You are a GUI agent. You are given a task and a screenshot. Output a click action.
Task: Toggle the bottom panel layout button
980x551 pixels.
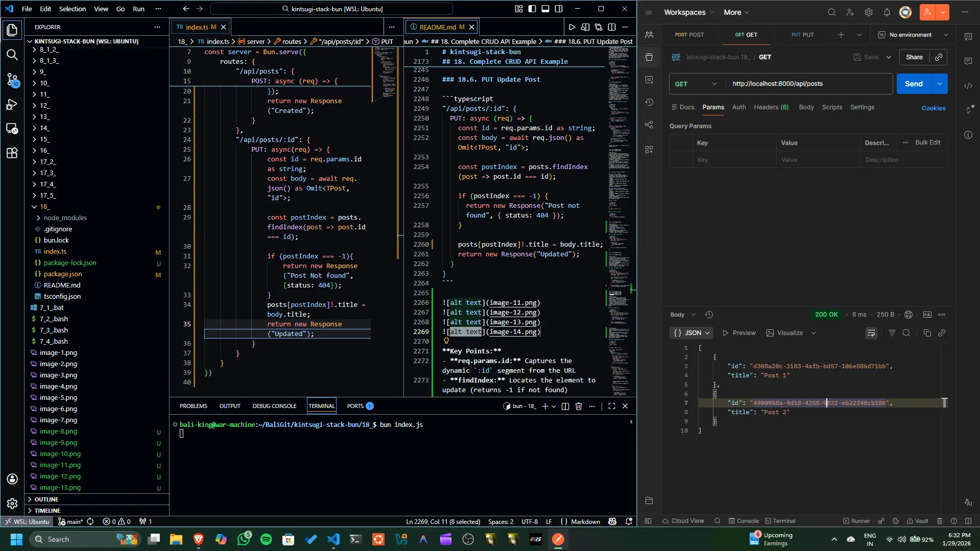tap(545, 9)
